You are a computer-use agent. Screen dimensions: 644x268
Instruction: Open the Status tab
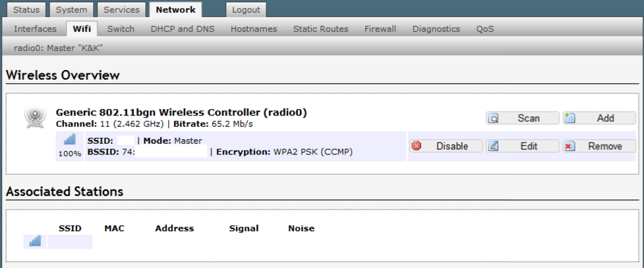(26, 10)
